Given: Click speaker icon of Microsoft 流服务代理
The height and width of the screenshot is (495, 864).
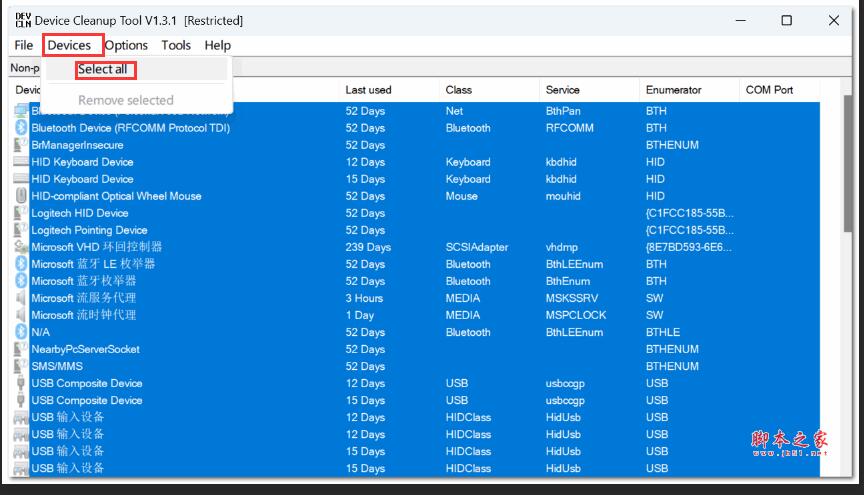Looking at the screenshot, I should coord(21,298).
